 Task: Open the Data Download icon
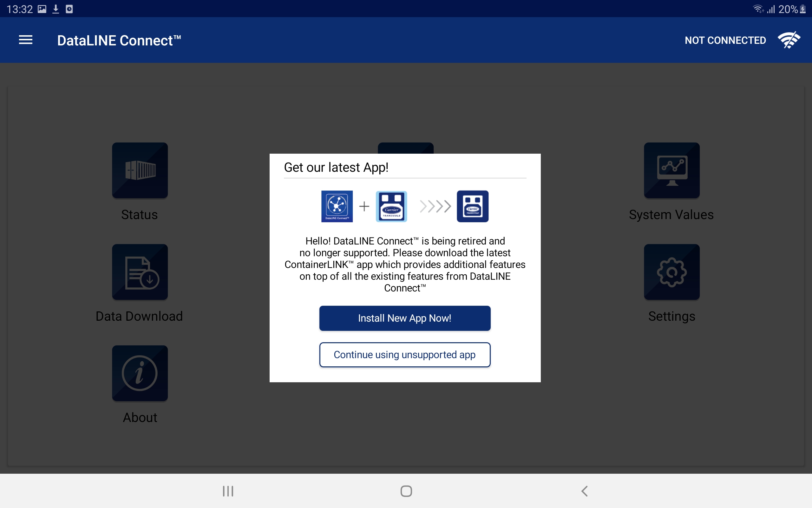tap(140, 272)
